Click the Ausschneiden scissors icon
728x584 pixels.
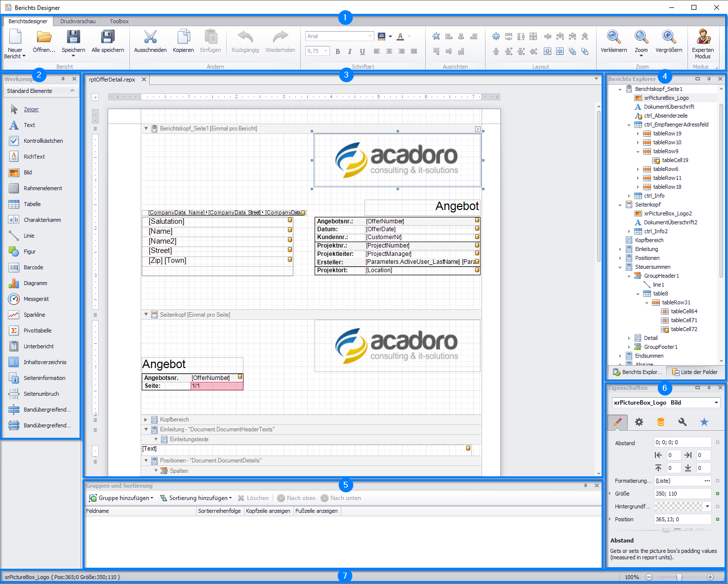click(150, 38)
